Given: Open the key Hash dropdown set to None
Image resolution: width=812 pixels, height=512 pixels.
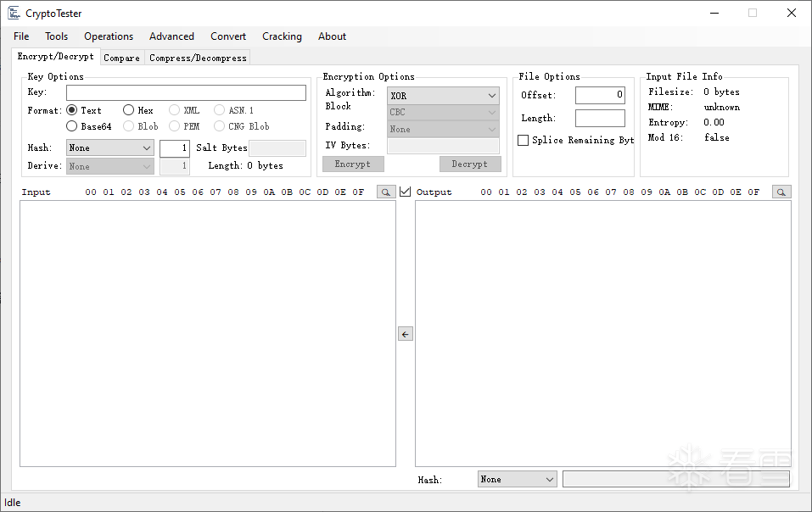Looking at the screenshot, I should coord(109,147).
